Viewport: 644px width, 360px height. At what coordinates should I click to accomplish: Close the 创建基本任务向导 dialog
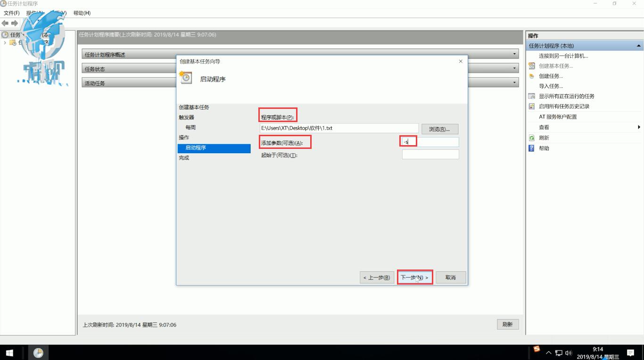[461, 61]
